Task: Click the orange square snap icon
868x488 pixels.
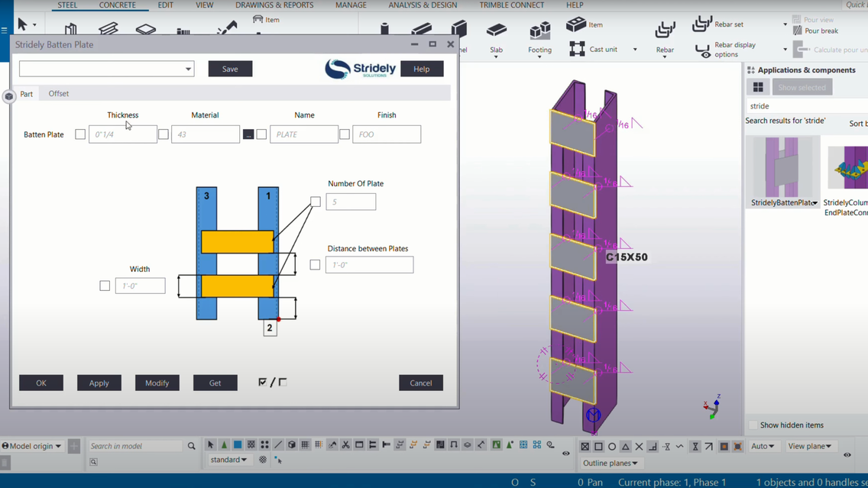Action: (x=724, y=447)
